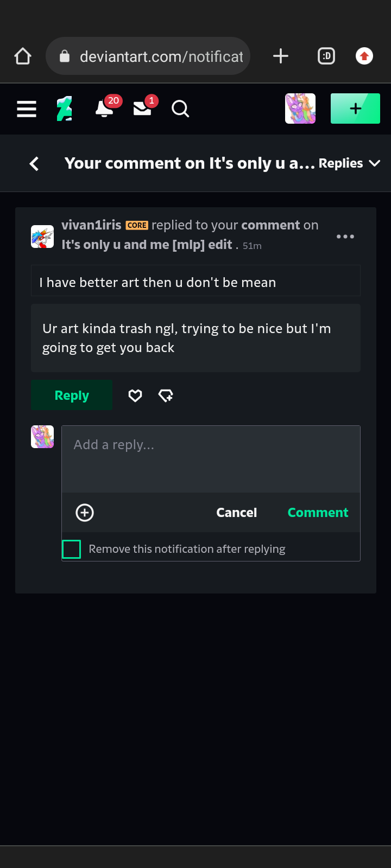This screenshot has height=868, width=391.
Task: Enable remove this notification after replying
Action: 71,549
